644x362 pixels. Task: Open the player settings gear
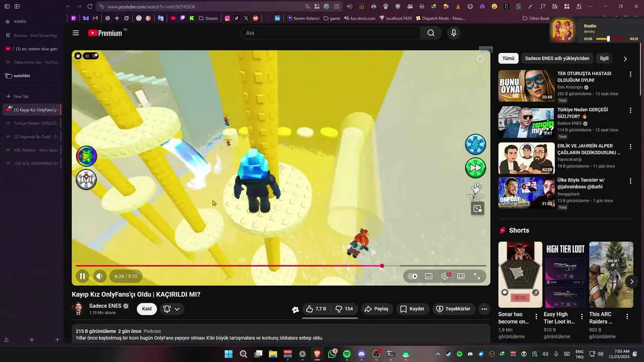445,276
